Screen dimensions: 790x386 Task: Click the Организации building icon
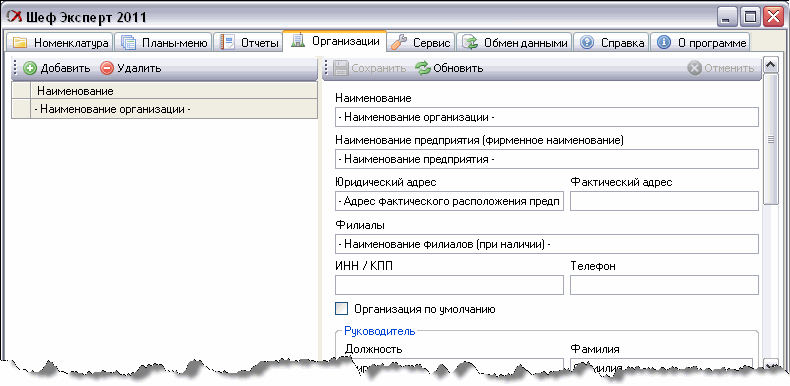point(298,41)
